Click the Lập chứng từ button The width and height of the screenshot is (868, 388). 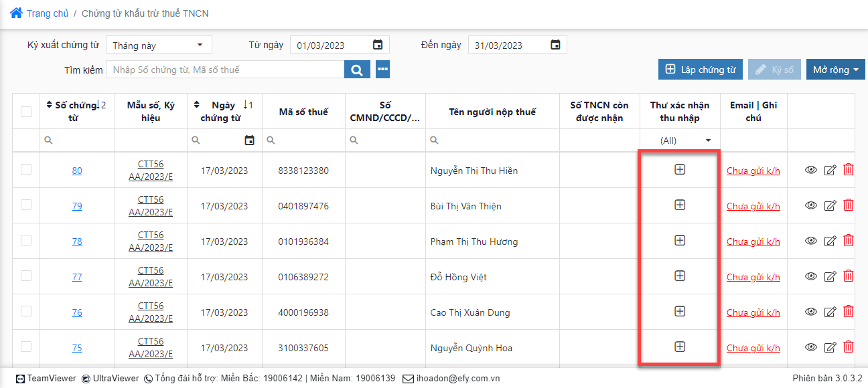point(700,70)
